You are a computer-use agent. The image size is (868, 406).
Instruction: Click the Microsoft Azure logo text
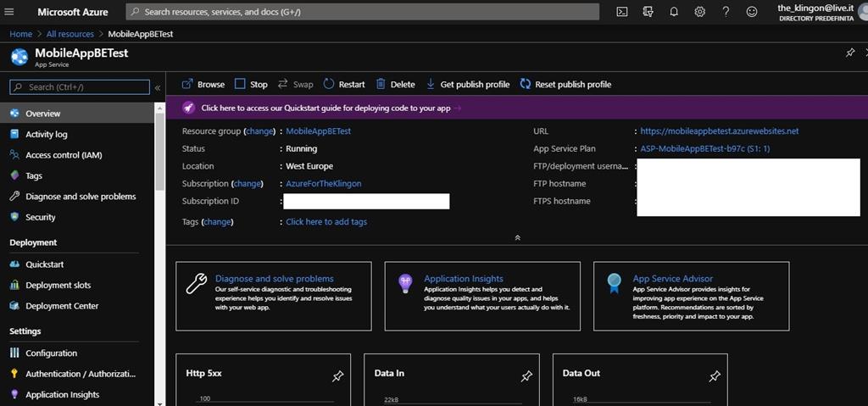[x=73, y=12]
